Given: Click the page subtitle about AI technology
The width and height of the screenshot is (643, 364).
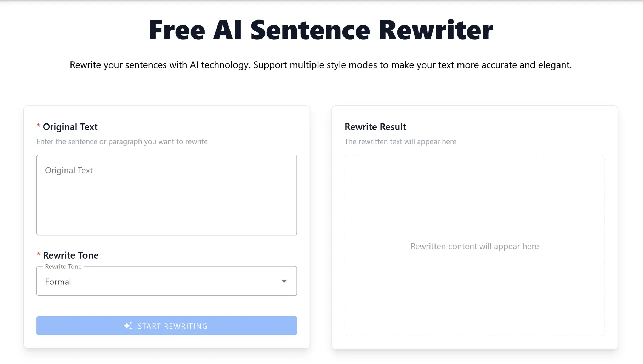Looking at the screenshot, I should [321, 65].
